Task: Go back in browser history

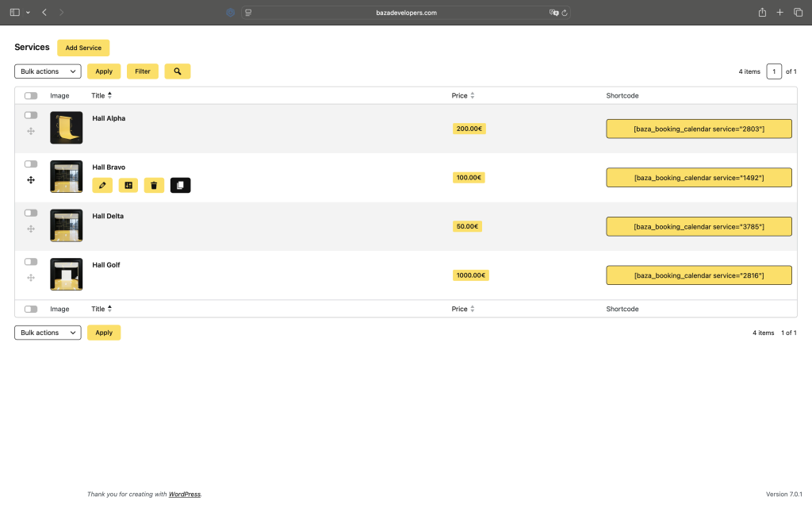Action: click(44, 13)
